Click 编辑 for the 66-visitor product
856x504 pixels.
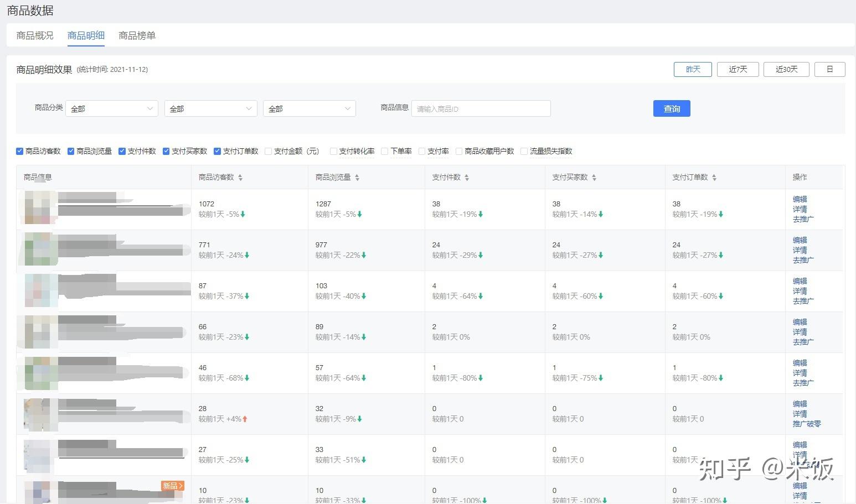tap(800, 322)
